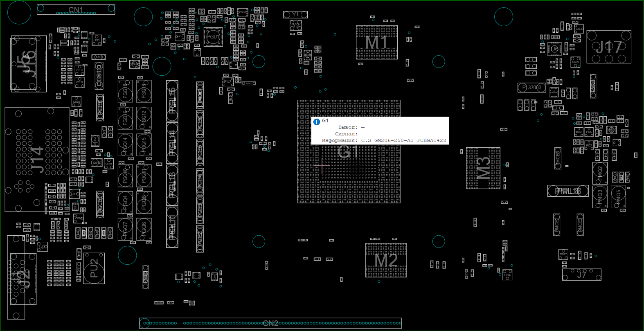Image resolution: width=644 pixels, height=331 pixels.
Task: Select the M1 memory chip
Action: pos(376,43)
